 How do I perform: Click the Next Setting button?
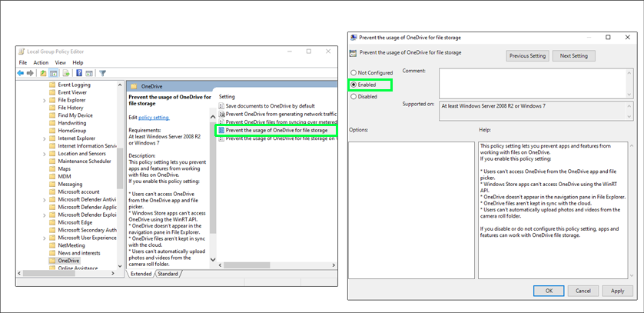pos(574,56)
